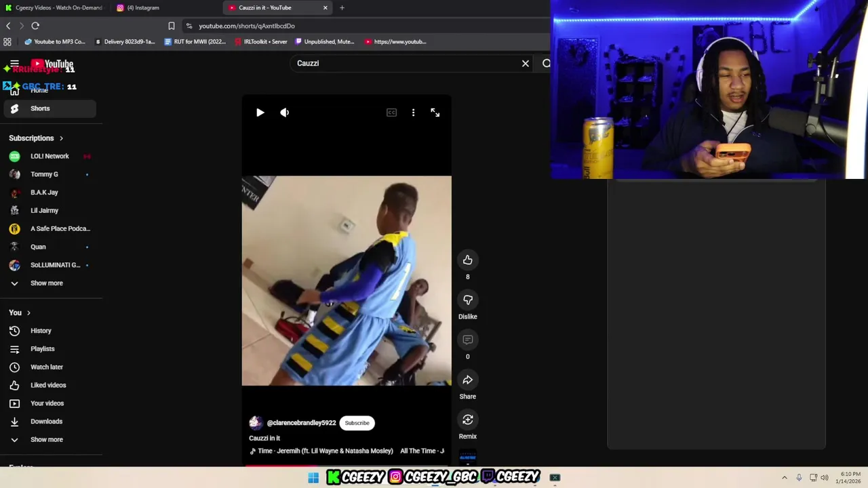Remix this Short
The height and width of the screenshot is (488, 868).
pos(467,420)
